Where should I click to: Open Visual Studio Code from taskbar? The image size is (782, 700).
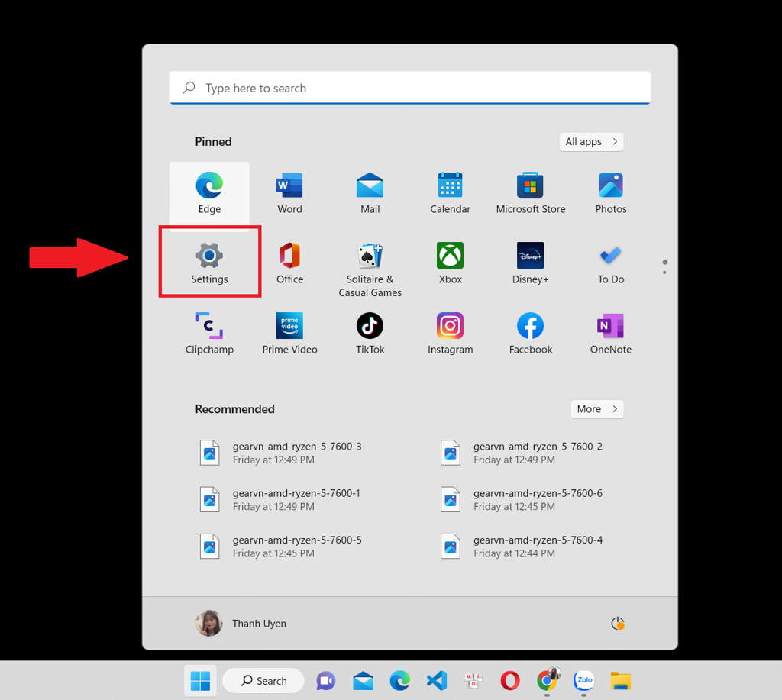coord(437,681)
